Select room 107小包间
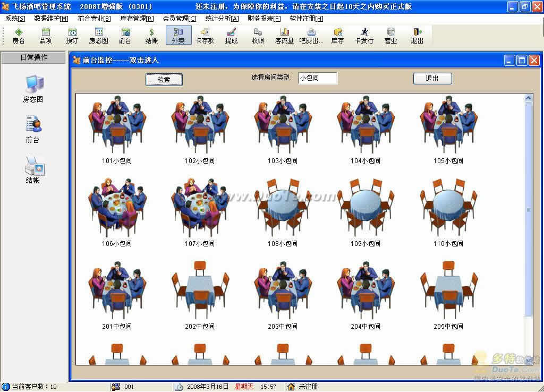 tap(200, 212)
